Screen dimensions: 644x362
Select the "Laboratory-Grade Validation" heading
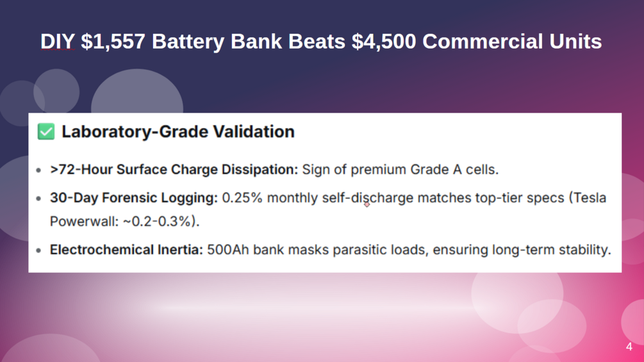click(178, 132)
